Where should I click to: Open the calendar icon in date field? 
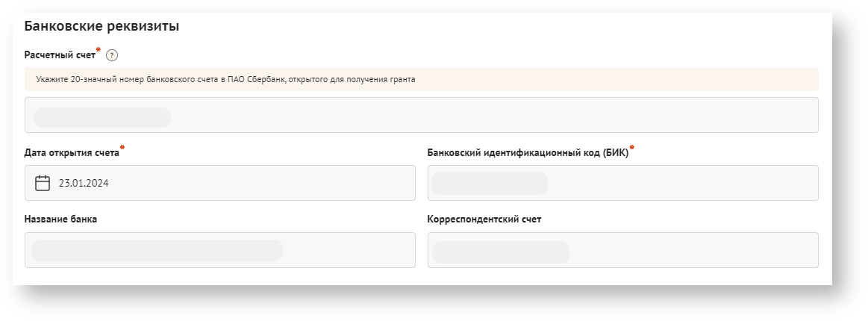click(x=43, y=183)
